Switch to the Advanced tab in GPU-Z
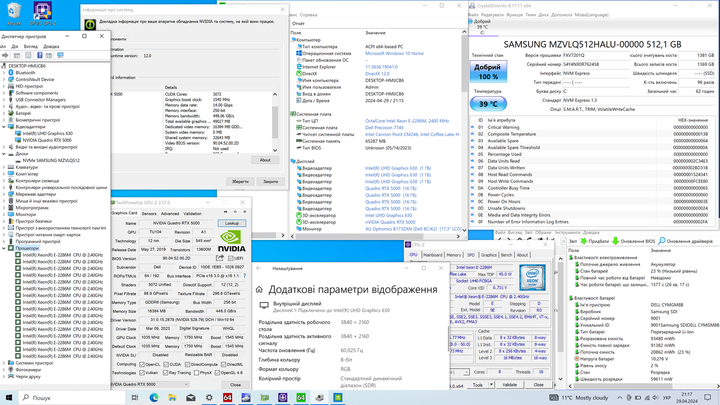 170,214
